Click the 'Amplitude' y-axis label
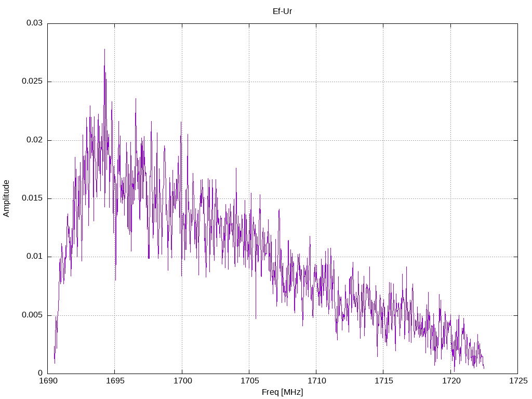This screenshot has height=399, width=532. pyautogui.click(x=6, y=198)
